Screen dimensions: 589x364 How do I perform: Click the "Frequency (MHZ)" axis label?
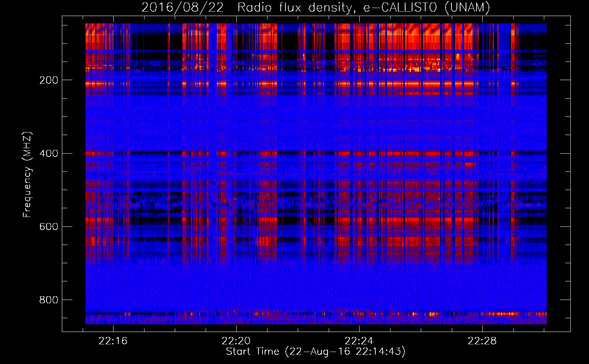click(x=28, y=174)
